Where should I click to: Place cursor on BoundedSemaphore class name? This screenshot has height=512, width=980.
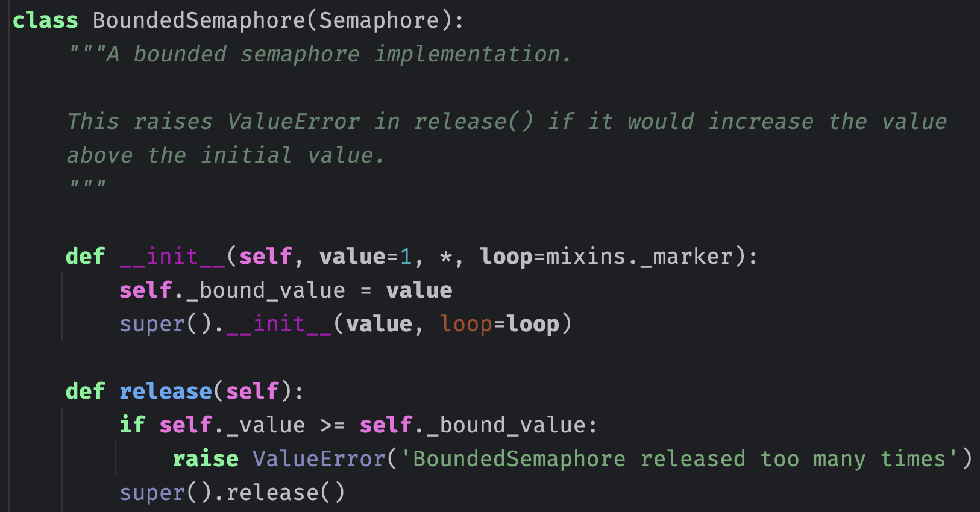tap(199, 20)
